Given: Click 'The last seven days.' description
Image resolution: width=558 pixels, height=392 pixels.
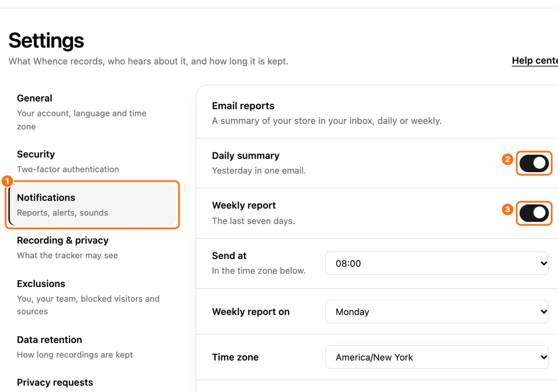Looking at the screenshot, I should tap(253, 221).
